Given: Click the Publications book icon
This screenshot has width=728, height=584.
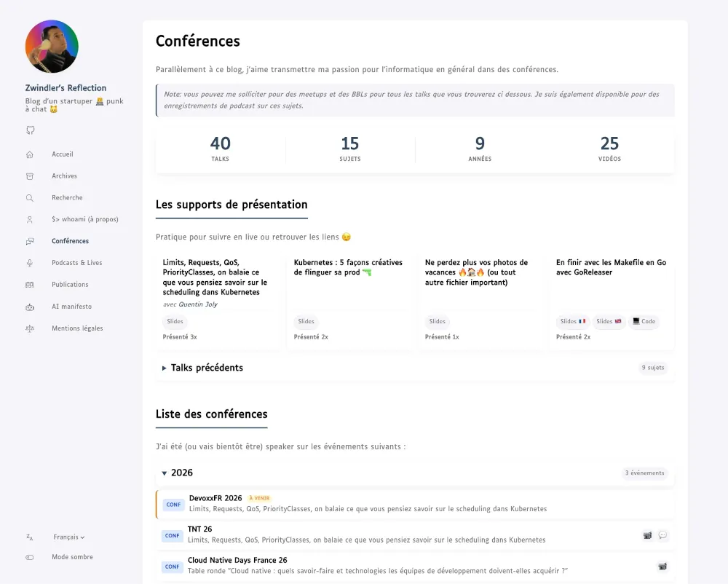Looking at the screenshot, I should click(x=30, y=285).
